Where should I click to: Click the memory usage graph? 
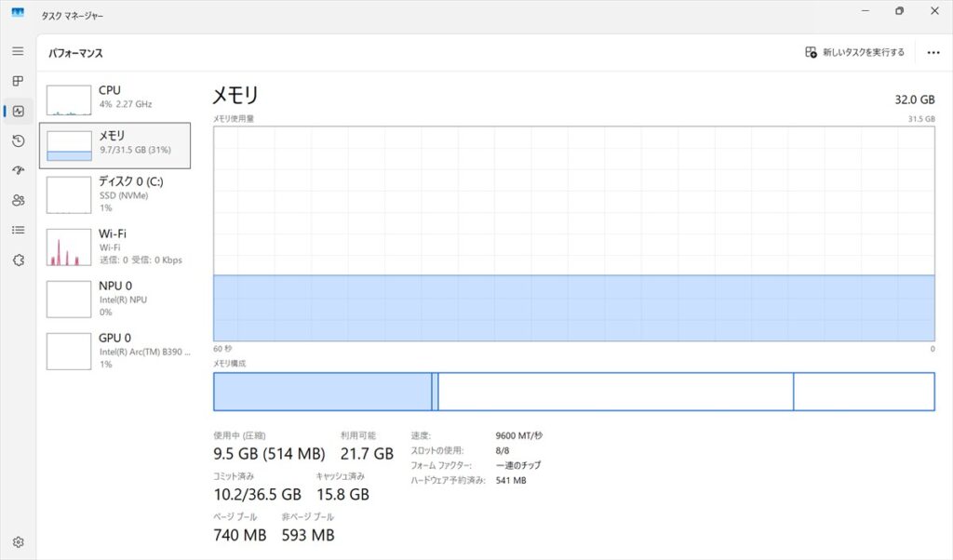(573, 233)
